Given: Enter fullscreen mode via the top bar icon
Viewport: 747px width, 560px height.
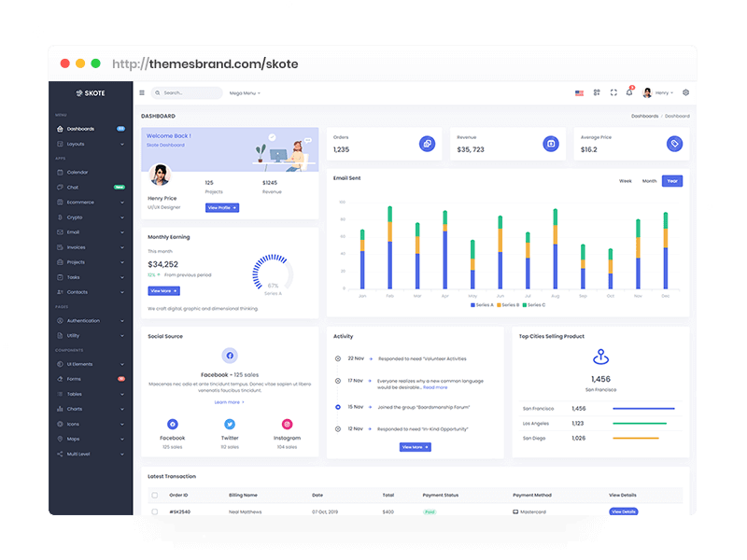Looking at the screenshot, I should 613,92.
